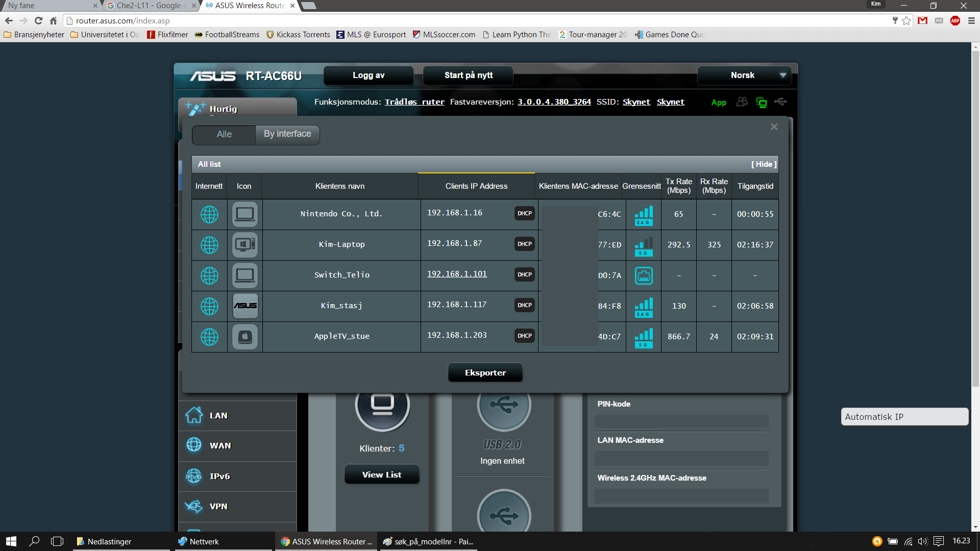Screen dimensions: 980x551
Task: Open the Norsk language dropdown
Action: pos(744,76)
